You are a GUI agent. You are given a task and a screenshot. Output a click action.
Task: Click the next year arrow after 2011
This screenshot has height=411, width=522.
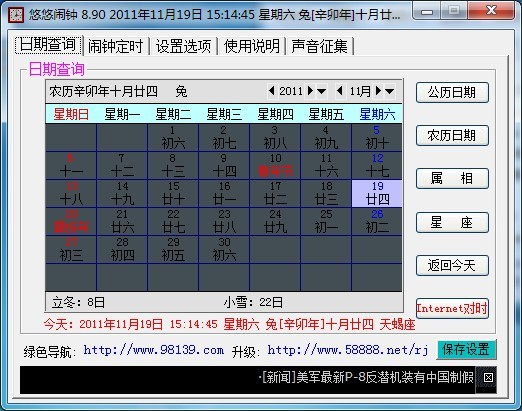[x=311, y=91]
